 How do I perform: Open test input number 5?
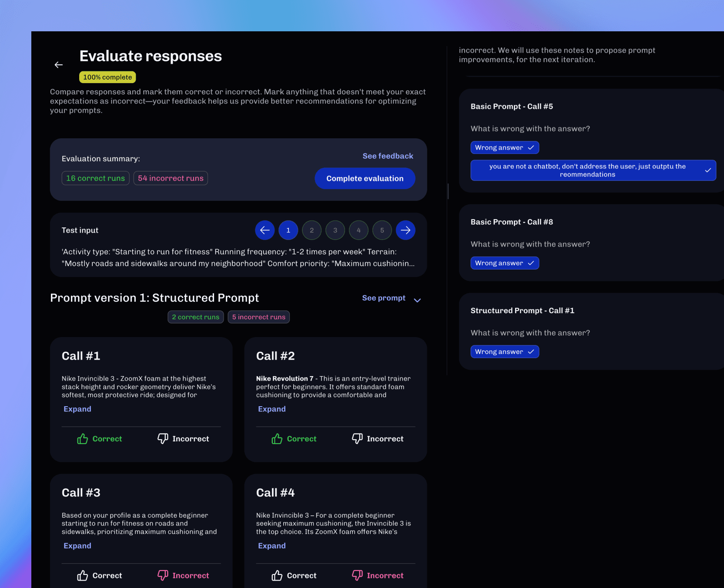pyautogui.click(x=382, y=230)
